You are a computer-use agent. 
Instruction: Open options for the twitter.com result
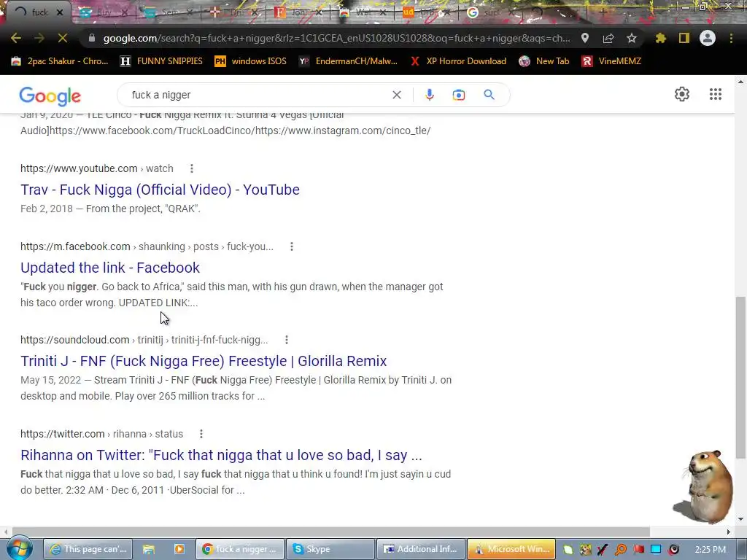(x=201, y=434)
